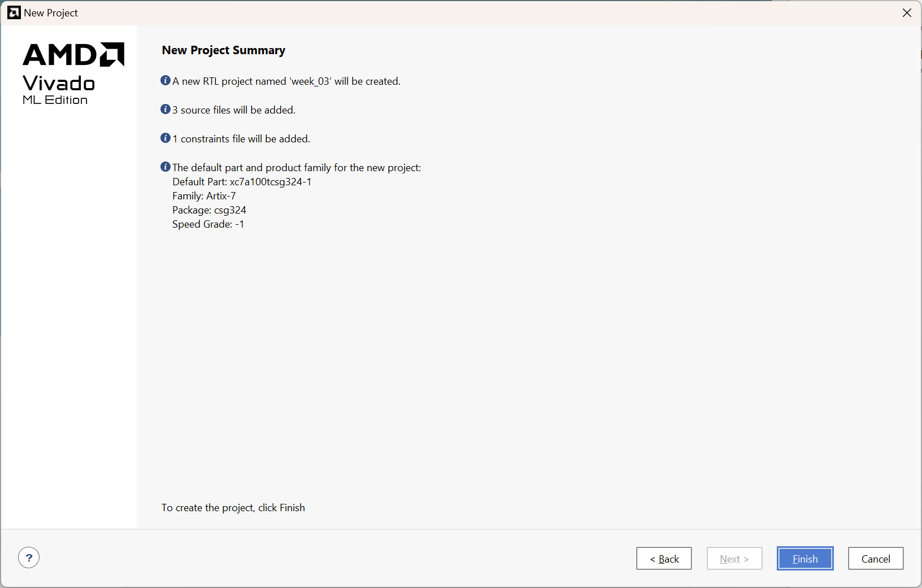Click the New Project title bar text

point(51,13)
